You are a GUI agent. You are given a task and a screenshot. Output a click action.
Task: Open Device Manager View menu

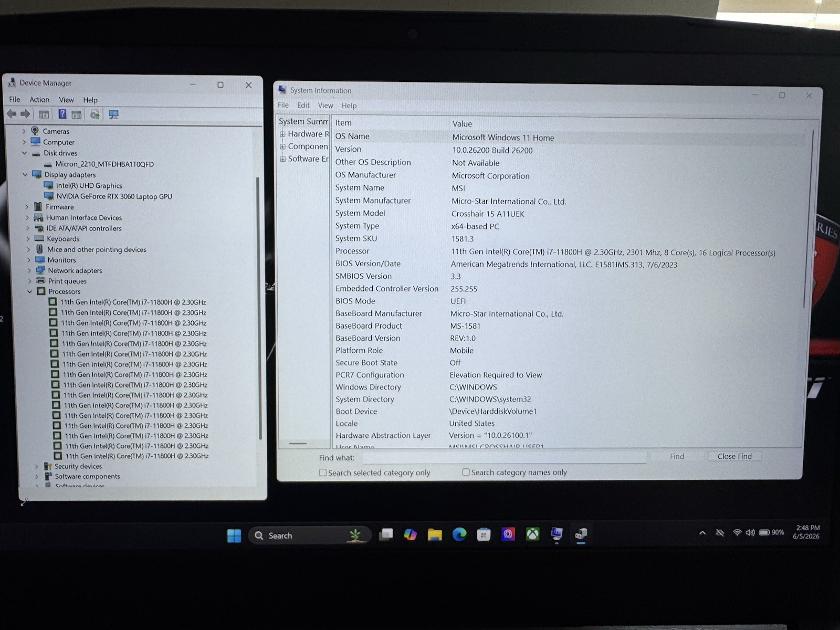click(66, 100)
